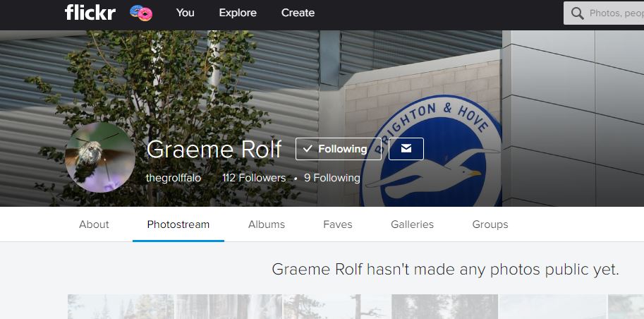Click the thegrolffalo username
The width and height of the screenshot is (644, 319).
coord(174,178)
